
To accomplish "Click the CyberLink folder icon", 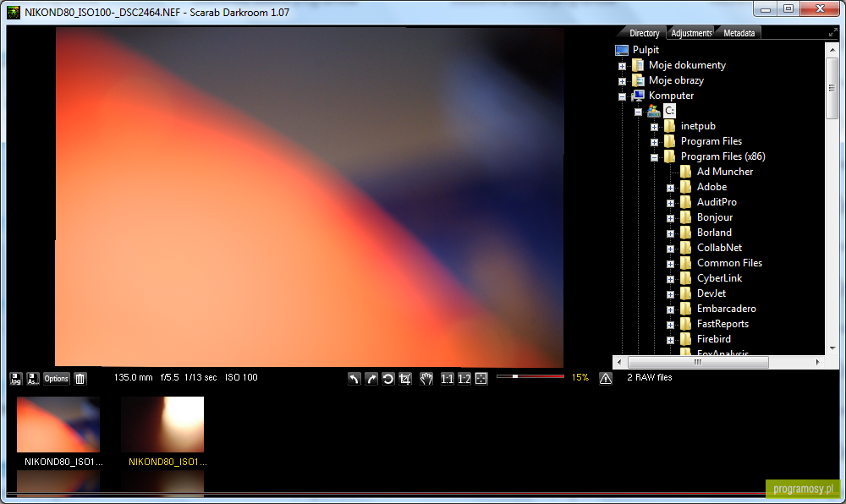I will pos(686,279).
